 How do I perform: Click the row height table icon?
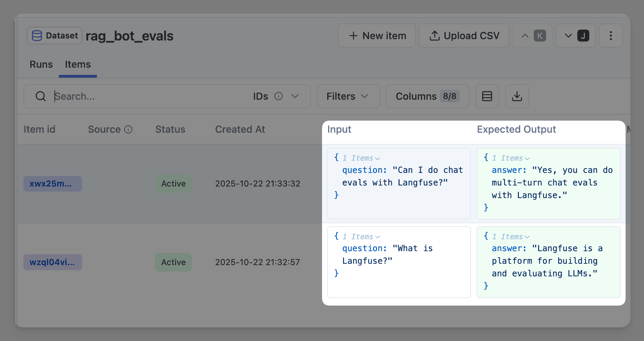tap(487, 96)
